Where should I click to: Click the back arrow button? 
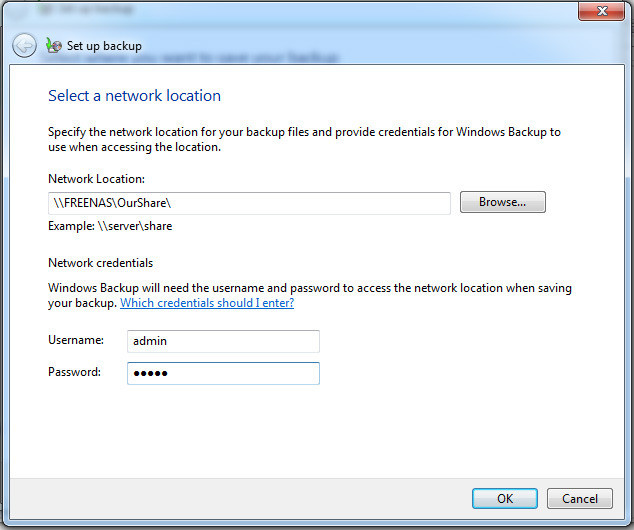(x=24, y=46)
